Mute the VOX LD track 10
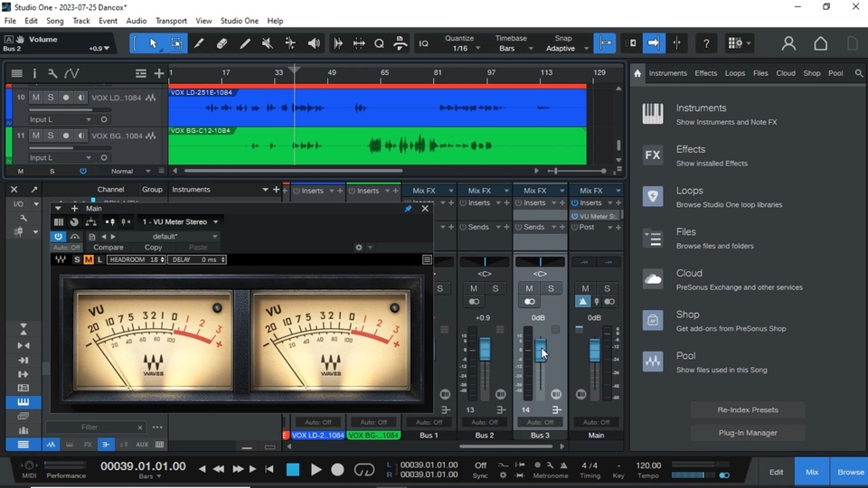 pyautogui.click(x=35, y=98)
